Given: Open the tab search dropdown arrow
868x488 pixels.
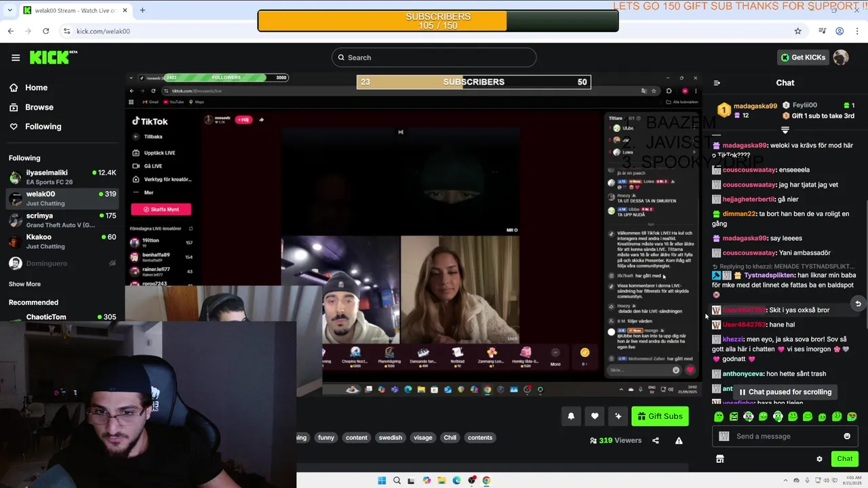Looking at the screenshot, I should click(8, 10).
